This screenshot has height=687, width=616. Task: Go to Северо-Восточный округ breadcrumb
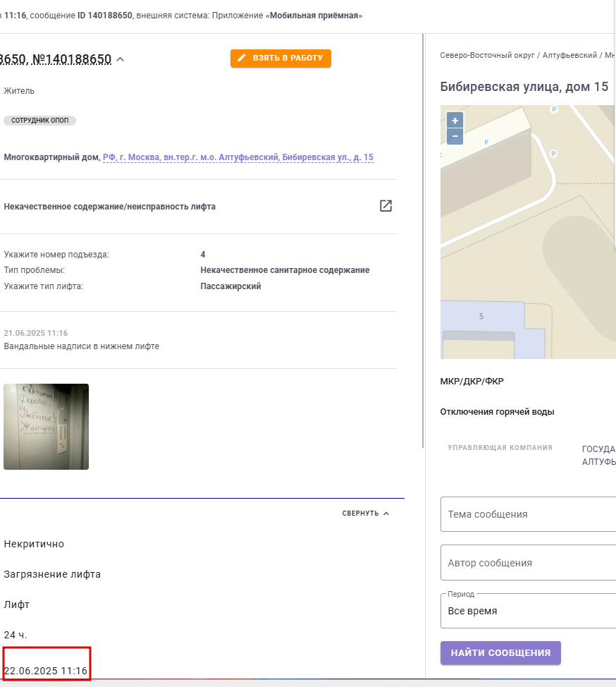[x=488, y=54]
